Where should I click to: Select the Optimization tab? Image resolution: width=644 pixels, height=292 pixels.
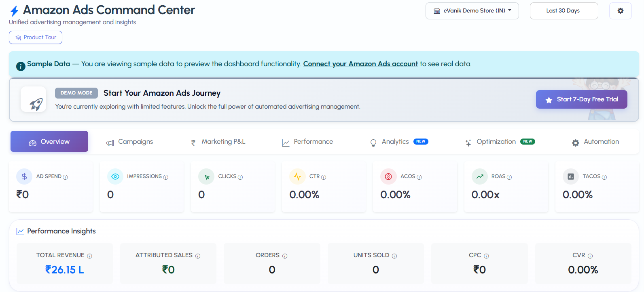click(500, 142)
